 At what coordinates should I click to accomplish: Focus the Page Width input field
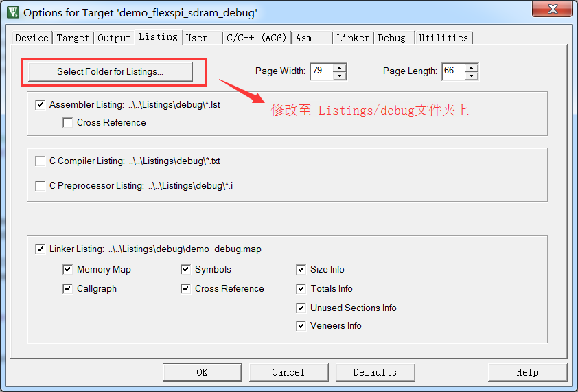coord(321,71)
